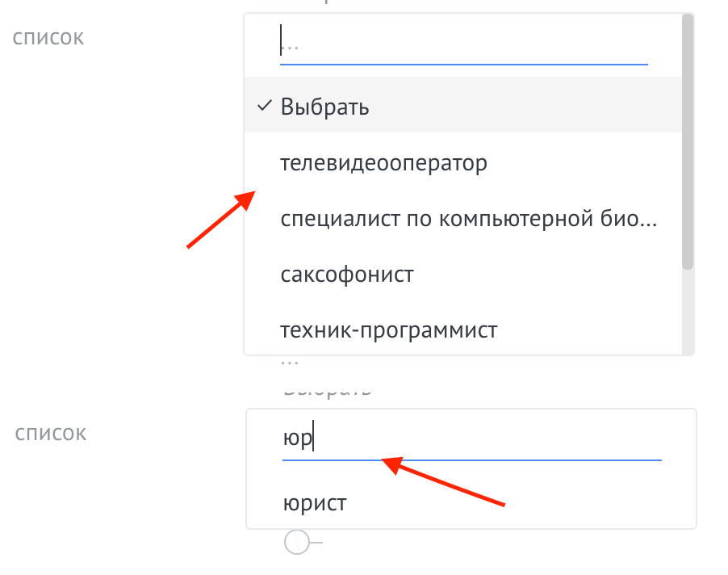Click the checkmark icon beside Выбрать

pos(264,106)
